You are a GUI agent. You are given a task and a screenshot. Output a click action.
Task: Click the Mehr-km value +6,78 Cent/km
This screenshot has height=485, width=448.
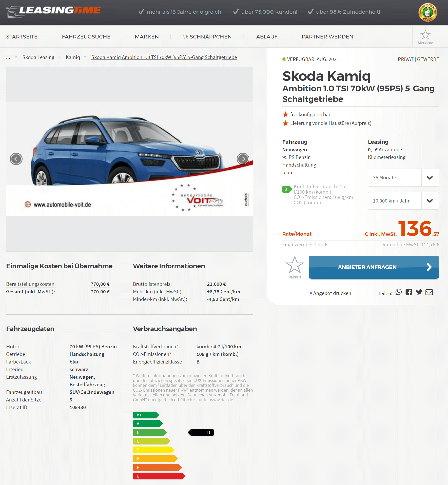pos(224,292)
